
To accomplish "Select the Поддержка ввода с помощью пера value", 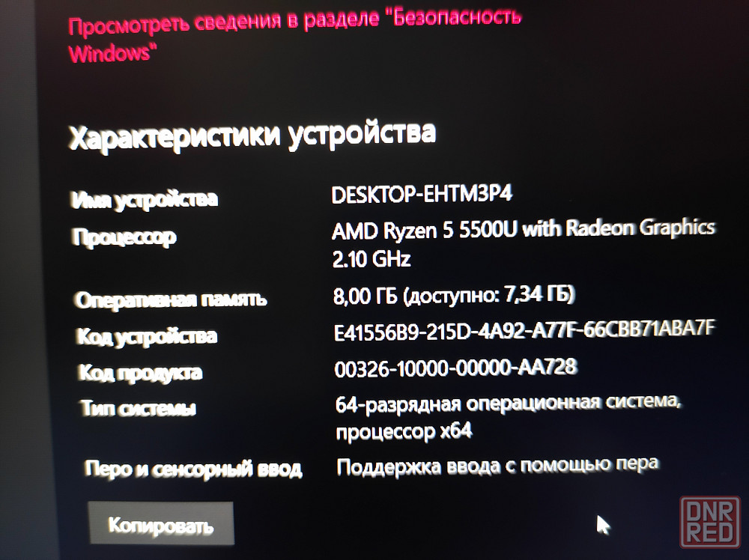I will click(x=497, y=466).
